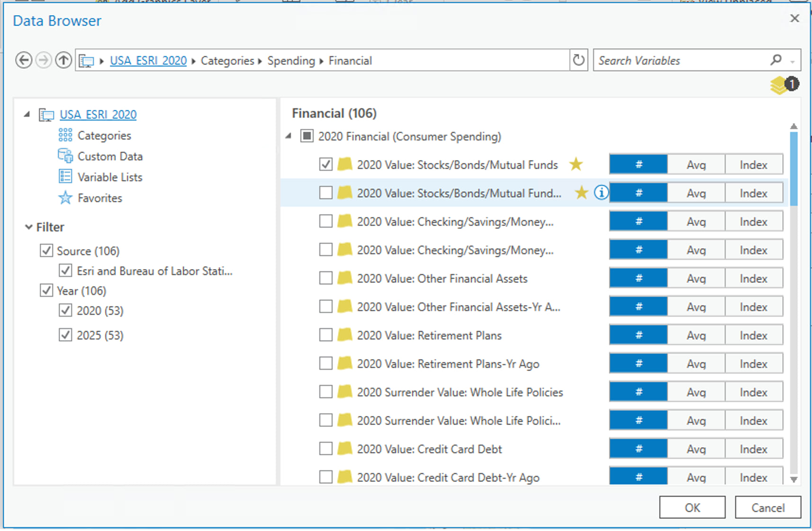This screenshot has height=531, width=812.
Task: Collapse 2020 Financial (Consumer Spending) group
Action: tap(288, 136)
